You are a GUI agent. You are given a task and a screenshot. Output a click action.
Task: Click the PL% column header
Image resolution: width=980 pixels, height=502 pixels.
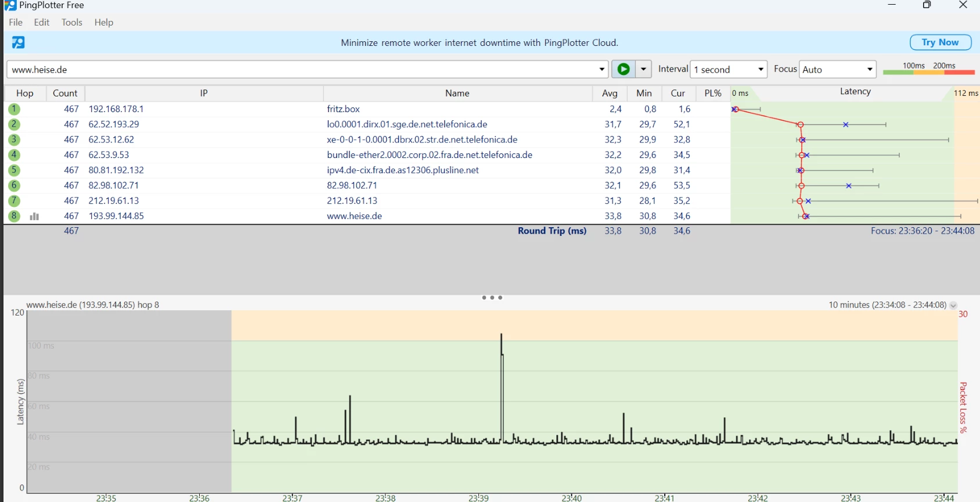pos(712,93)
